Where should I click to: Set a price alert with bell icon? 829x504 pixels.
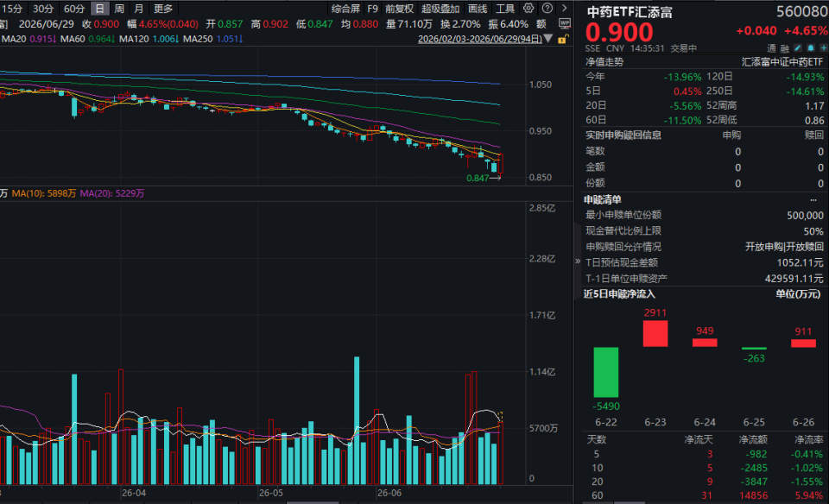(x=811, y=48)
